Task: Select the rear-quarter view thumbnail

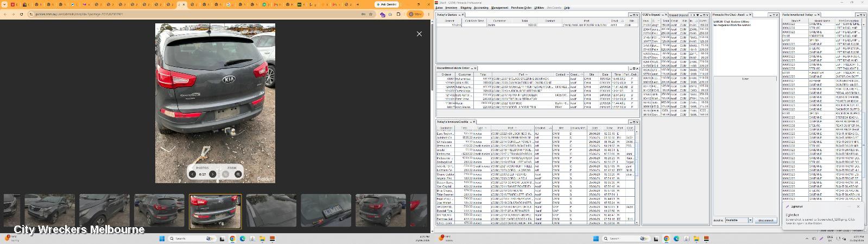Action: click(x=159, y=210)
